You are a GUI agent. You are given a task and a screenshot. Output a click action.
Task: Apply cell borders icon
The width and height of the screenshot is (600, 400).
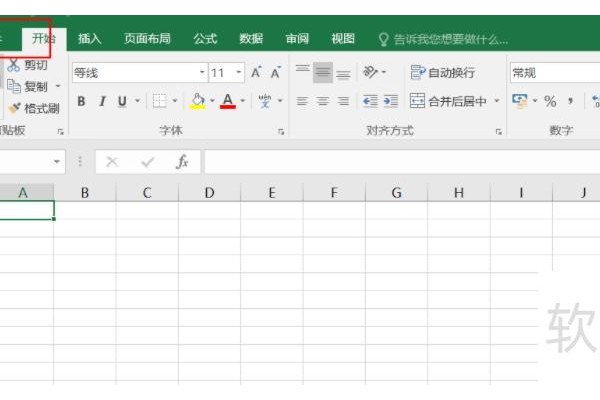[160, 101]
